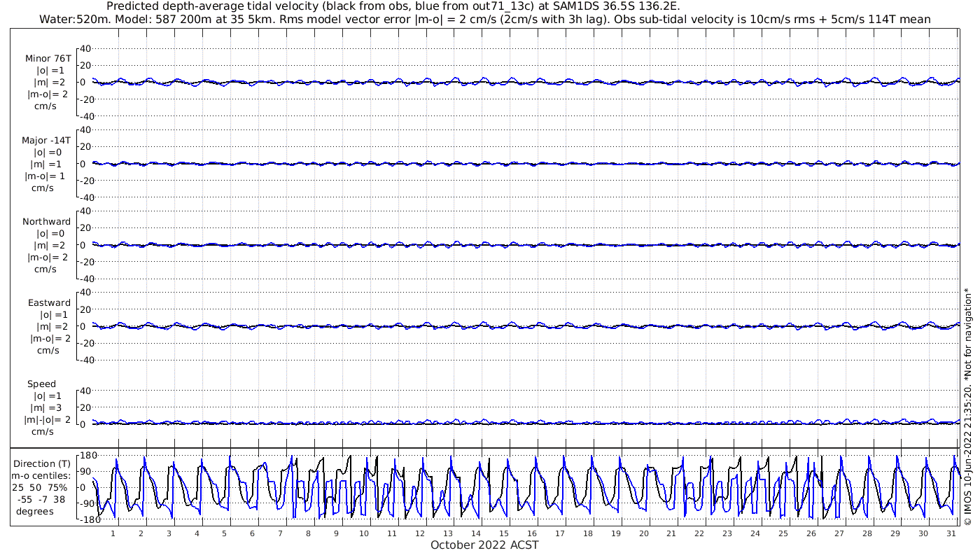Click the 'degrees' unit label

tap(35, 512)
